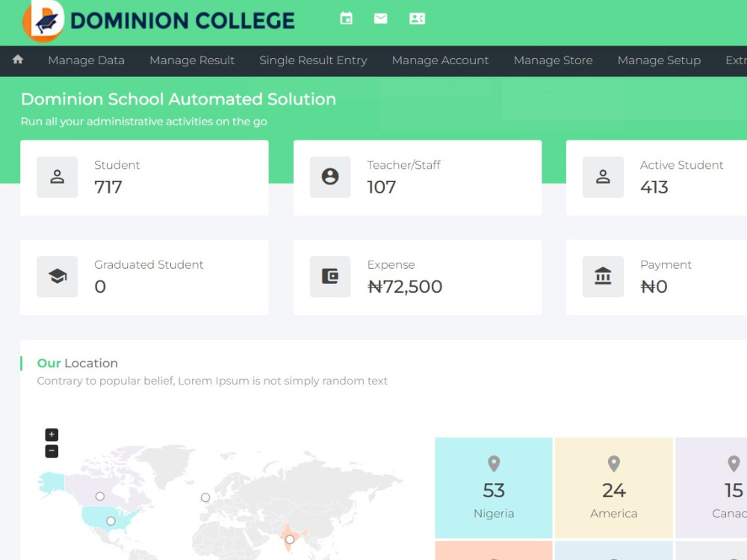Click the Teacher/Staff card label

coord(404,165)
